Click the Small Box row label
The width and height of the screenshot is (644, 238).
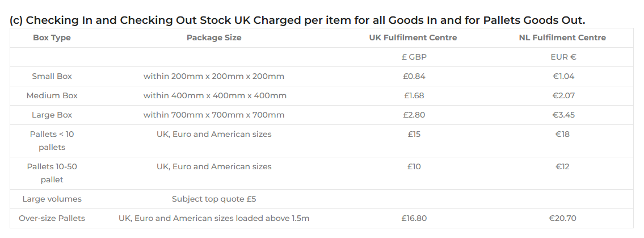pyautogui.click(x=52, y=76)
